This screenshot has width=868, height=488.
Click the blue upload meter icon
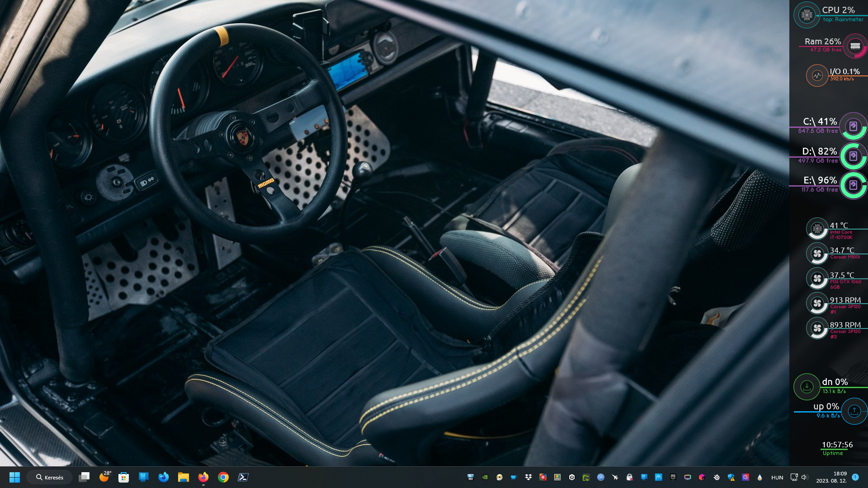[x=854, y=411]
